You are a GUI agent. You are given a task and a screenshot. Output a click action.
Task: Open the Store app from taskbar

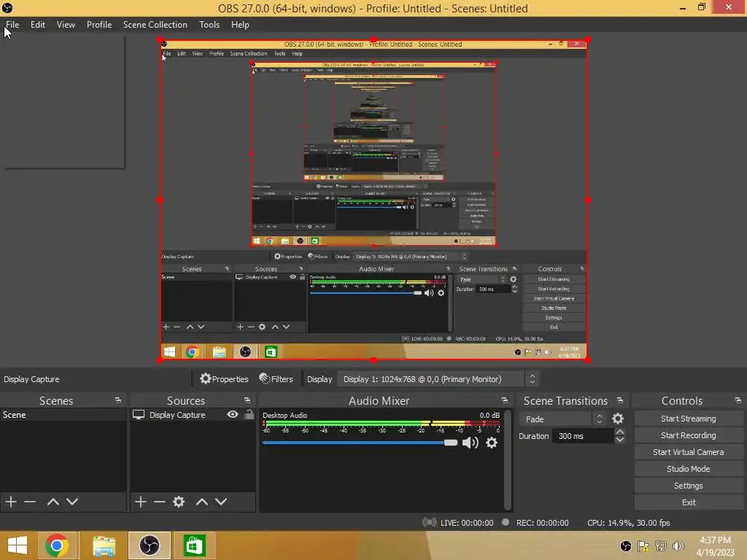coord(193,545)
